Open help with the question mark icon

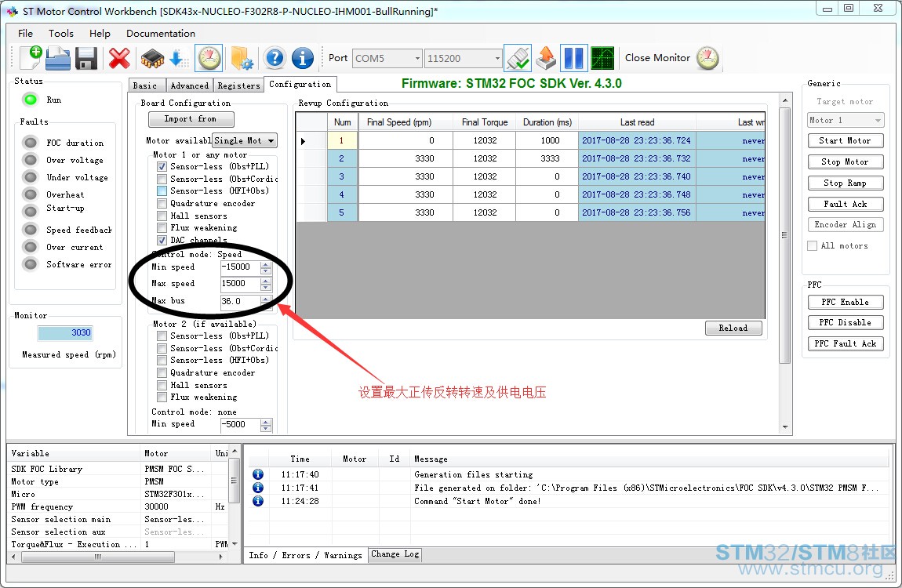coord(275,58)
